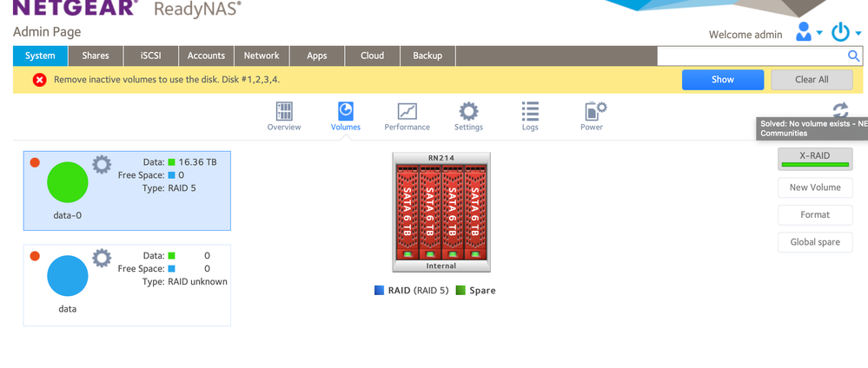Click the search magnifier icon
This screenshot has height=368, width=868.
(x=853, y=56)
